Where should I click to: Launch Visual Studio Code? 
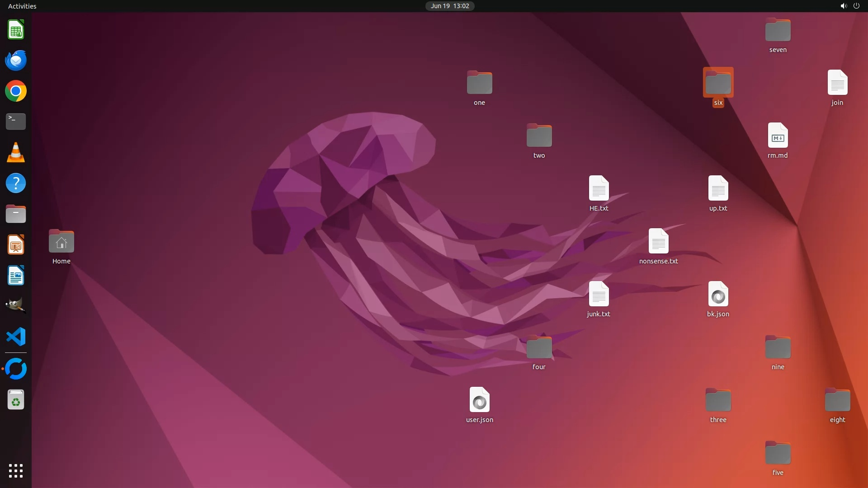click(16, 337)
